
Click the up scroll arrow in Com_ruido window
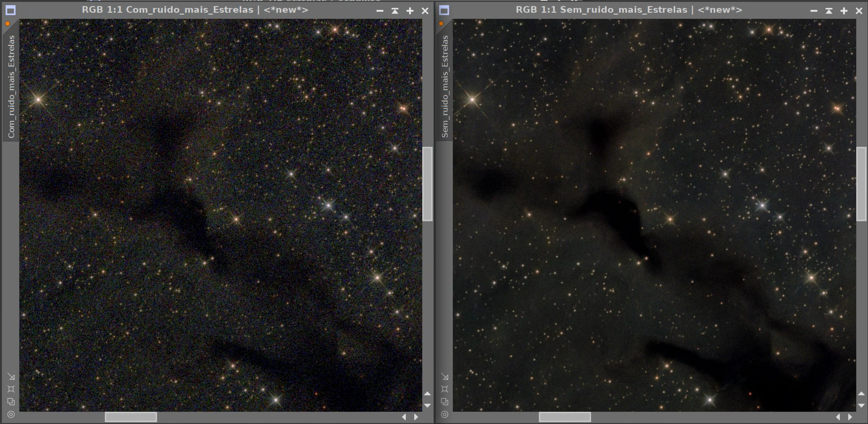pos(427,393)
